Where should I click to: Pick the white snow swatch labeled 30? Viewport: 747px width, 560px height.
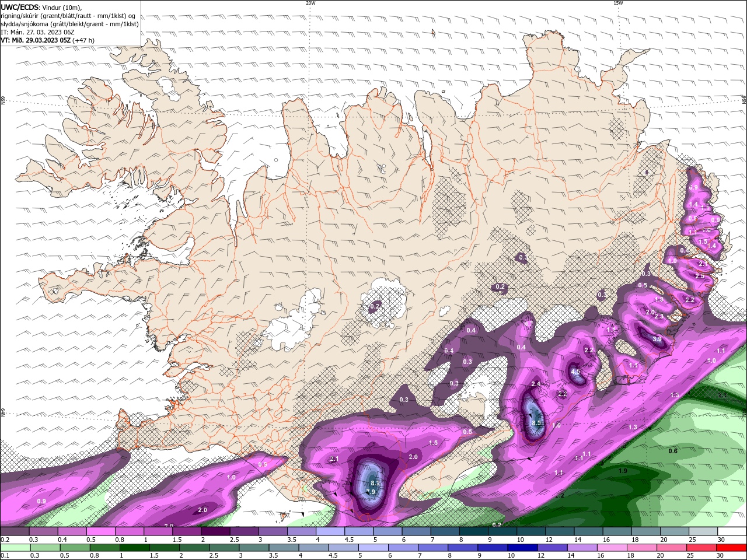pyautogui.click(x=732, y=531)
